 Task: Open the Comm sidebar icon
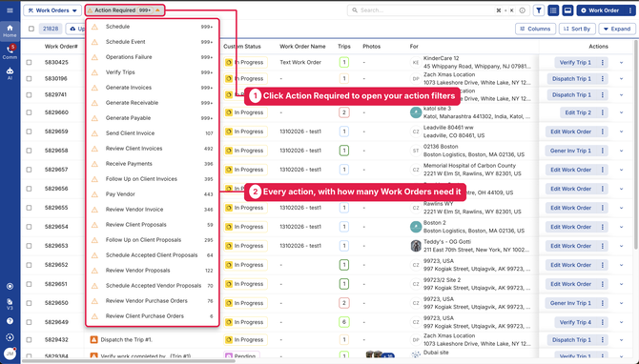pyautogui.click(x=10, y=52)
